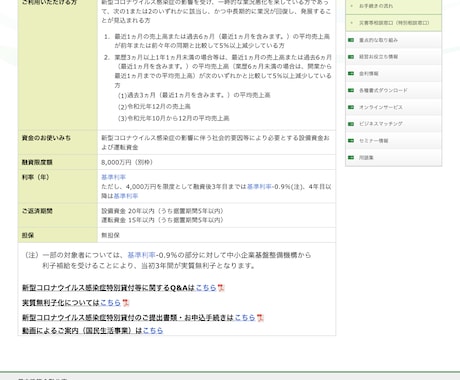Click the PDF icon after ご提出書類・お申込手続きはこちら
This screenshot has width=460, height=380.
260,318
